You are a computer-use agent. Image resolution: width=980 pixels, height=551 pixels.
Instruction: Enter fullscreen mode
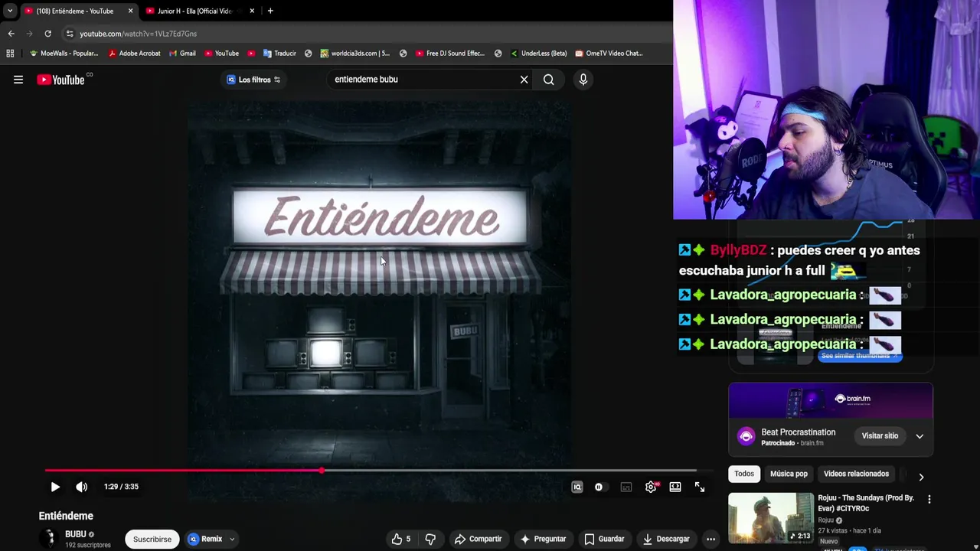point(700,487)
